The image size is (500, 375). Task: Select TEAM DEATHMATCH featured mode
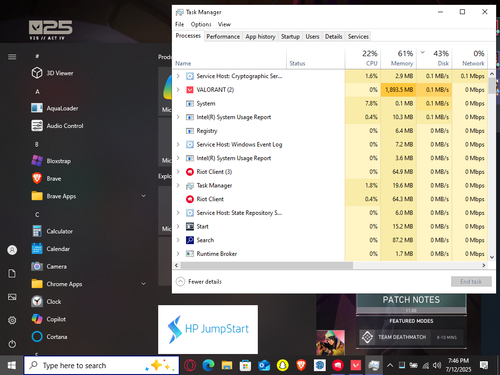pyautogui.click(x=411, y=337)
